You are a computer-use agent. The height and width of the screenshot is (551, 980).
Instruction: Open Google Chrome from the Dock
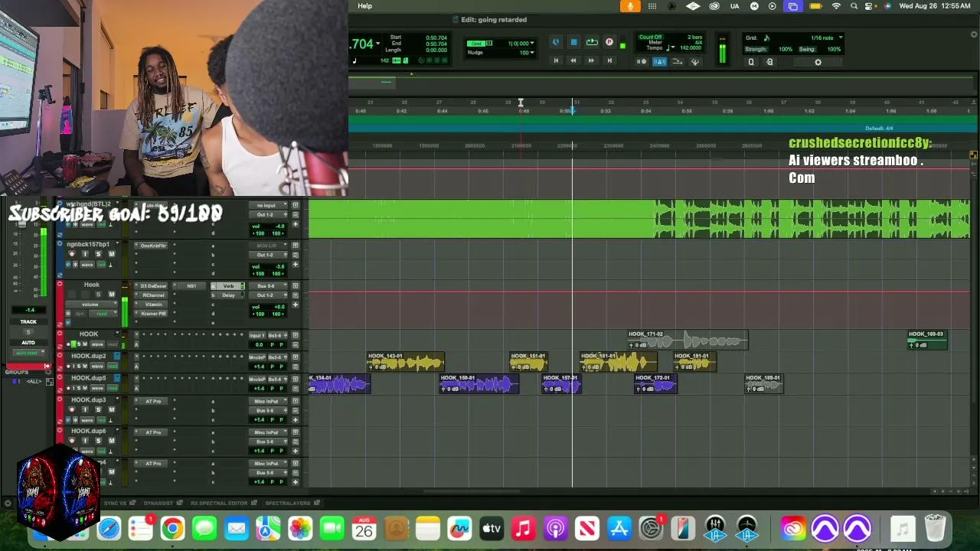click(x=172, y=528)
